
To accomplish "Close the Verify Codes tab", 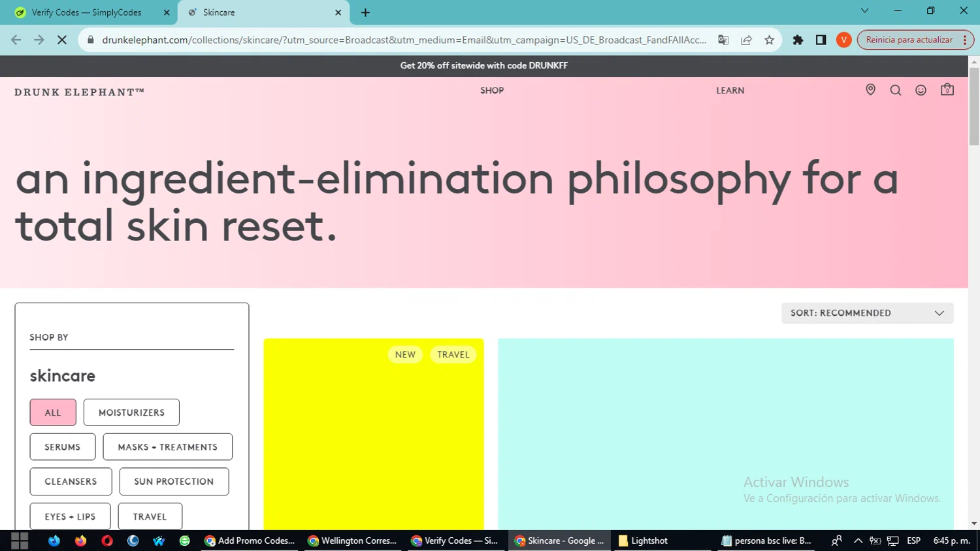I will click(167, 12).
